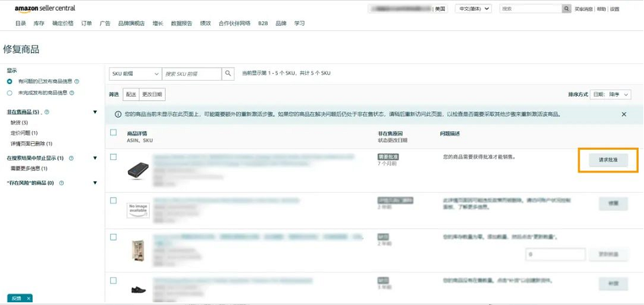Dismiss the info banner with the X icon
Screen dimensions: 644x305
pyautogui.click(x=624, y=114)
